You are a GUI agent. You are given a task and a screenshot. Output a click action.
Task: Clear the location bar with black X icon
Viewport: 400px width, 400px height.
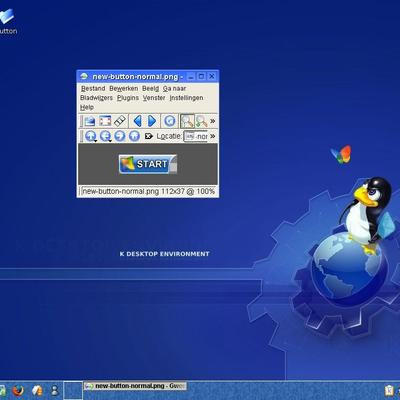coord(149,136)
